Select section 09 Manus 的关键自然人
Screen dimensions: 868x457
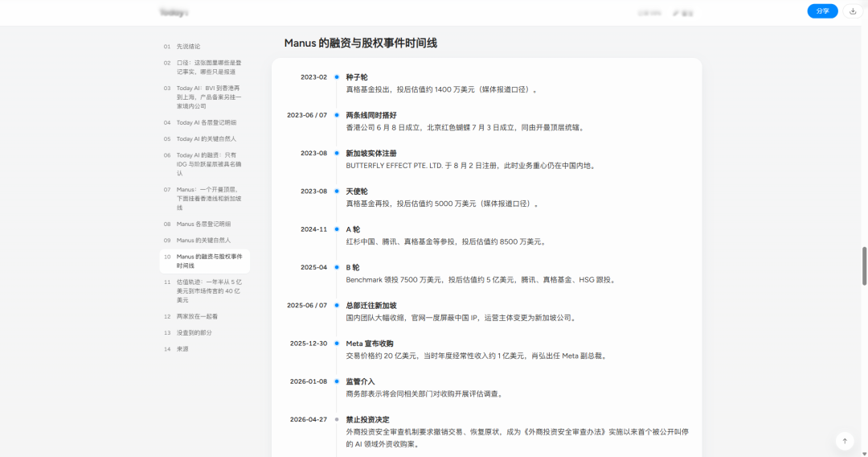[204, 241]
